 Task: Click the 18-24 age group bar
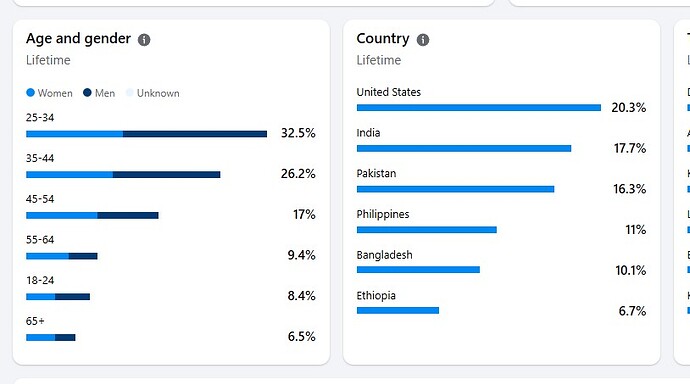[58, 297]
